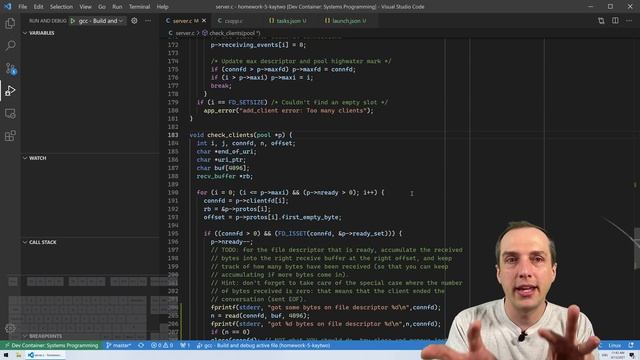The height and width of the screenshot is (360, 640).
Task: Switch to csapp.c editor tab
Action: click(233, 21)
